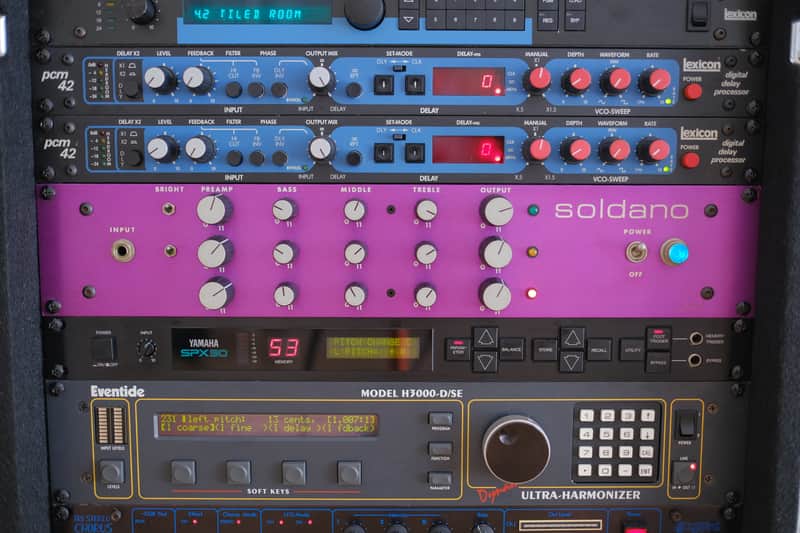The image size is (800, 533).
Task: Click the red channel LED on the Soldano
Action: click(x=532, y=293)
